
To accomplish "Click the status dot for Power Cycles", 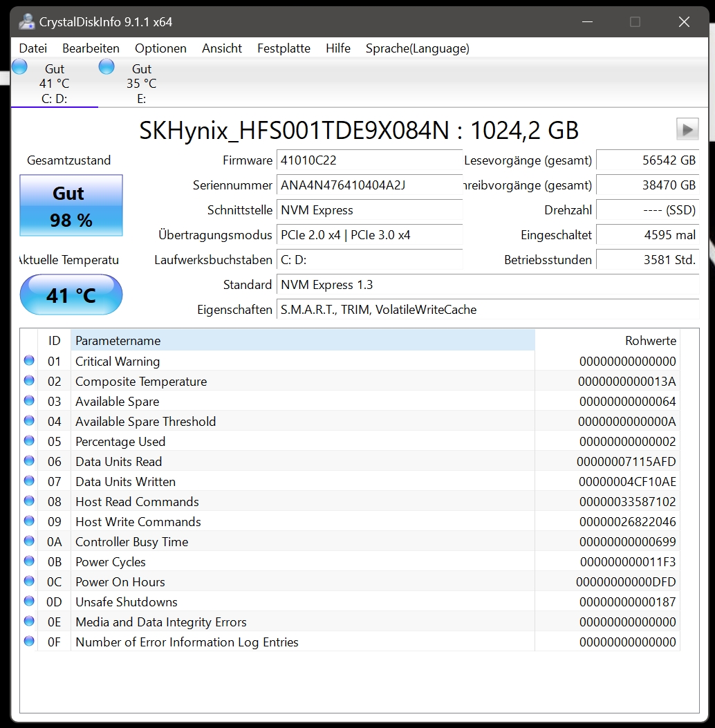I will click(x=29, y=561).
